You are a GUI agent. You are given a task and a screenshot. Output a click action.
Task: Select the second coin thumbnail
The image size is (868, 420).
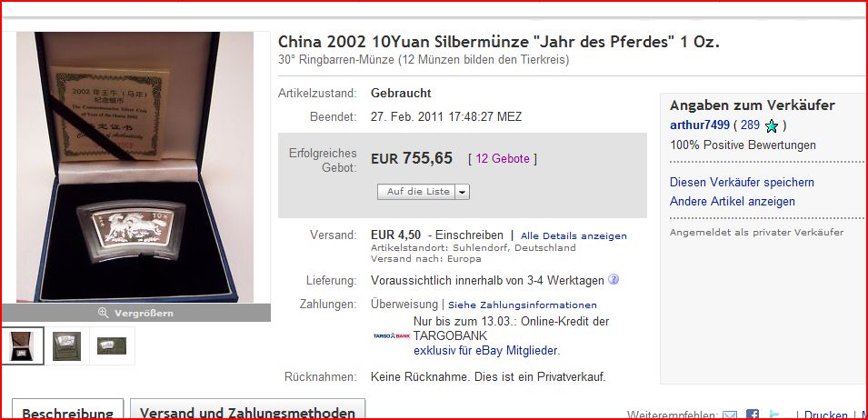click(x=67, y=345)
